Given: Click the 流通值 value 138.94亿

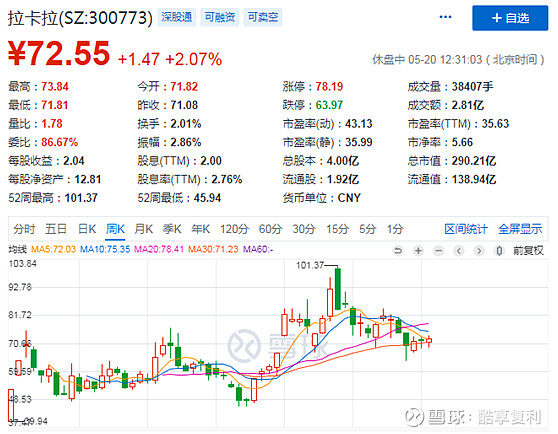Looking at the screenshot, I should [x=474, y=179].
